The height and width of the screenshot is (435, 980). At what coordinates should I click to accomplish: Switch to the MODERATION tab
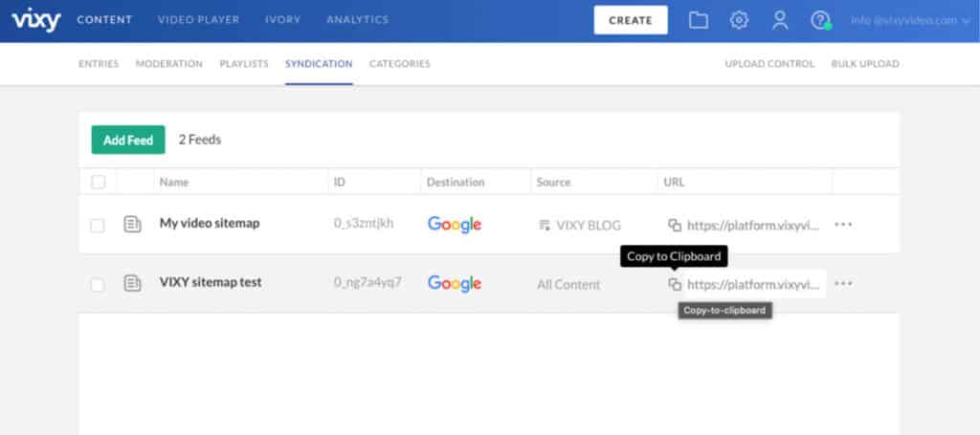168,64
